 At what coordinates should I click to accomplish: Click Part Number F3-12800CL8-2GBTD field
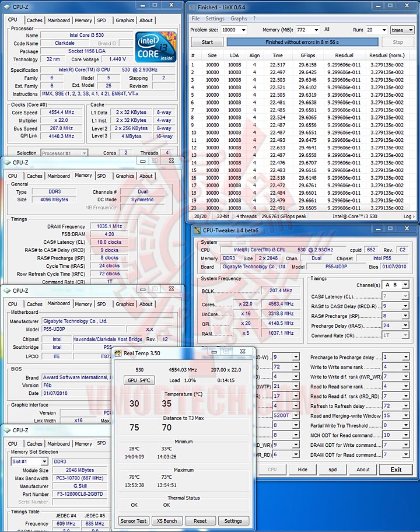pos(80,494)
